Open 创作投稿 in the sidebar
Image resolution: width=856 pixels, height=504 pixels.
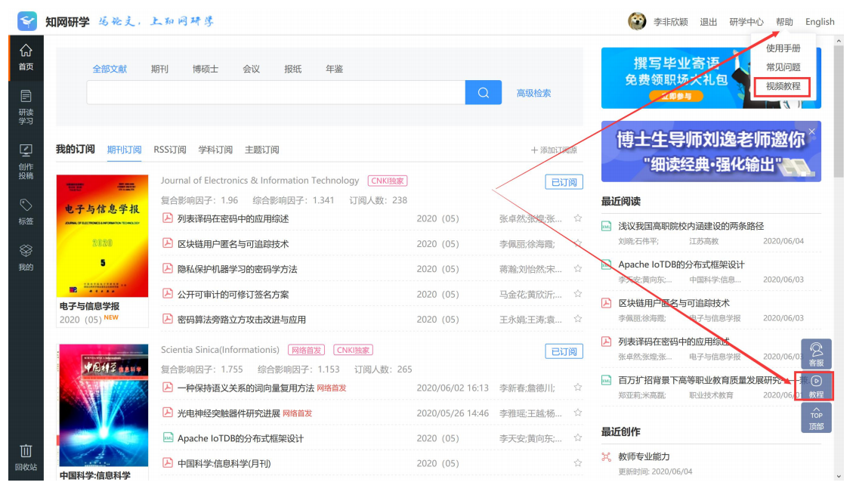click(x=26, y=160)
